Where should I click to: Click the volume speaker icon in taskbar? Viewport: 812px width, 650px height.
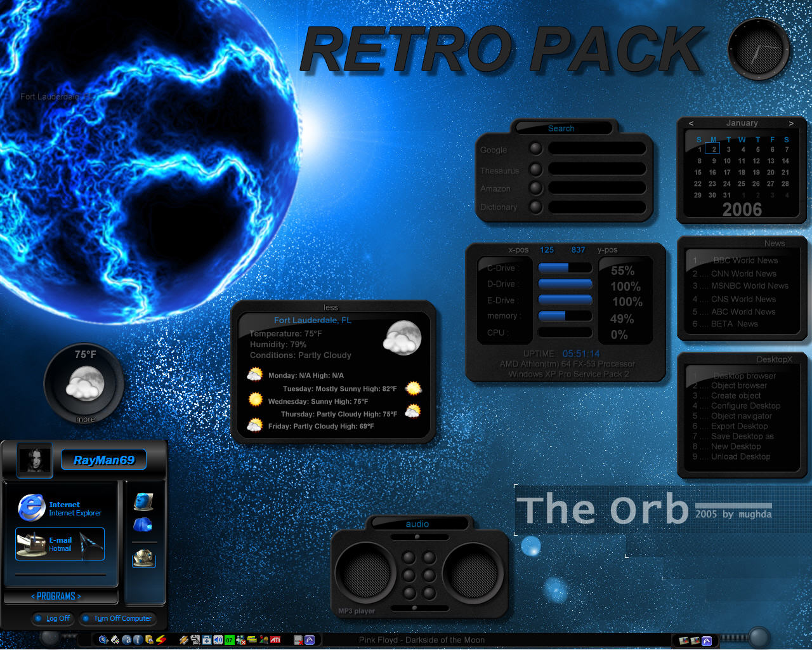coord(218,640)
